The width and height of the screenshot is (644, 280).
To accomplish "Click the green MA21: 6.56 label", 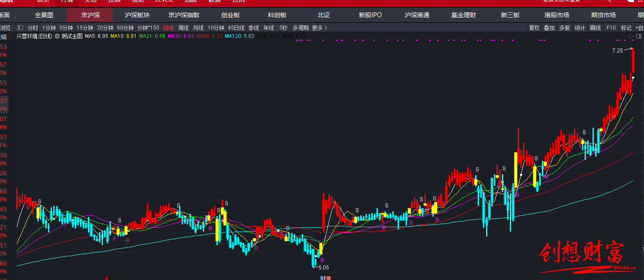I will pos(152,36).
